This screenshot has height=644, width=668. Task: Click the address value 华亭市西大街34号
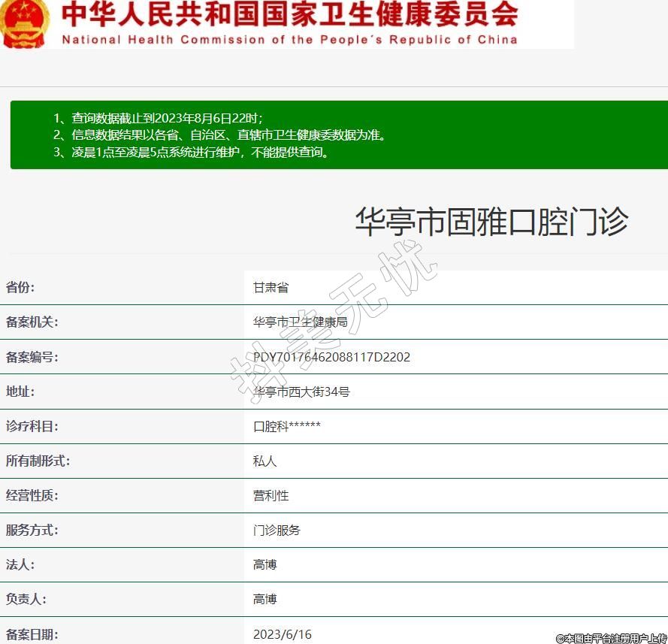(x=301, y=392)
